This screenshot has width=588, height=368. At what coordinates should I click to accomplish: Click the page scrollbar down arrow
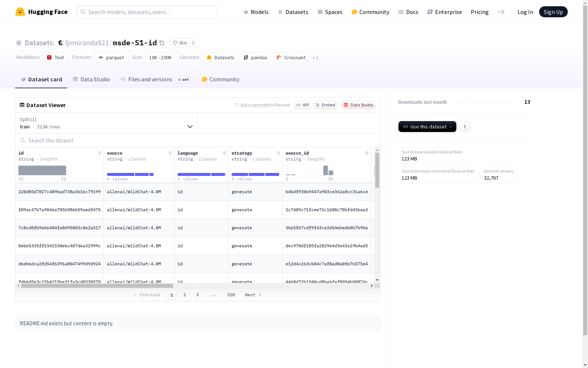point(585,365)
